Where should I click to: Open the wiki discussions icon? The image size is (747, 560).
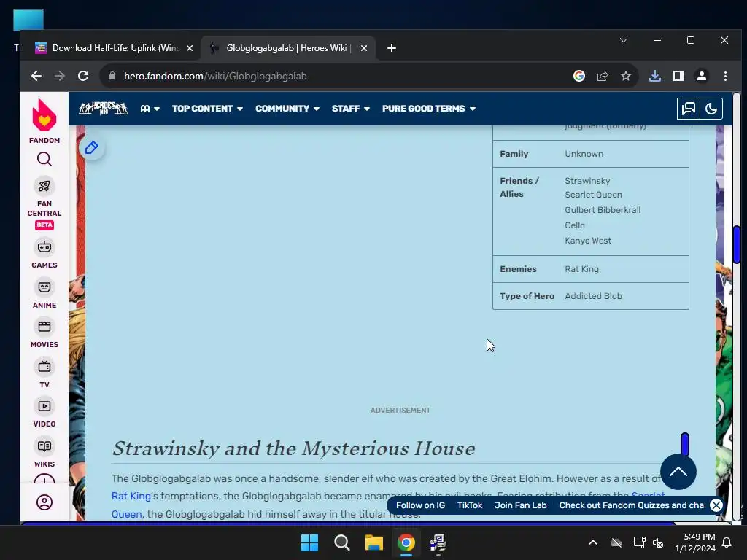[x=689, y=109]
